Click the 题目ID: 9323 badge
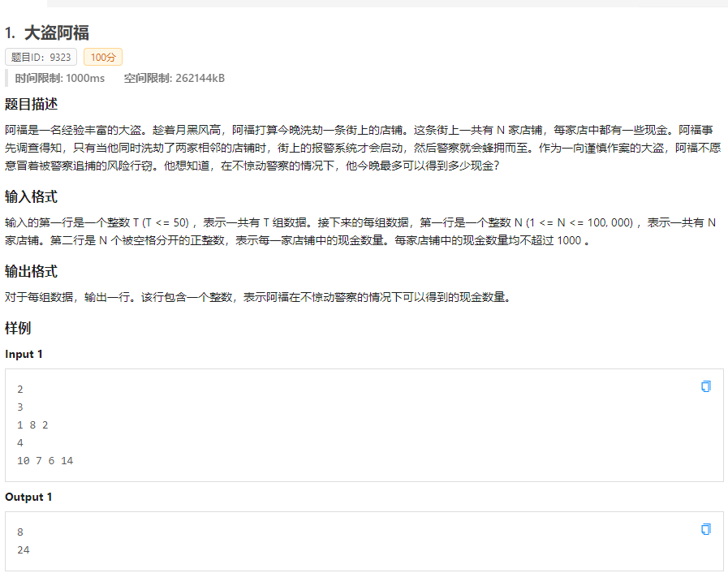This screenshot has width=728, height=573. tap(41, 58)
